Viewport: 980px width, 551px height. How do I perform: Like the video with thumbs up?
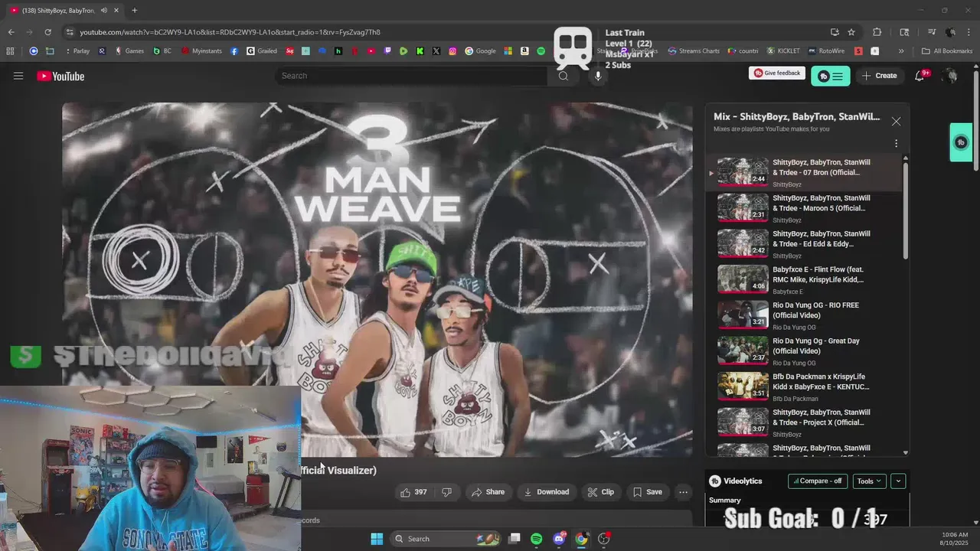(413, 492)
